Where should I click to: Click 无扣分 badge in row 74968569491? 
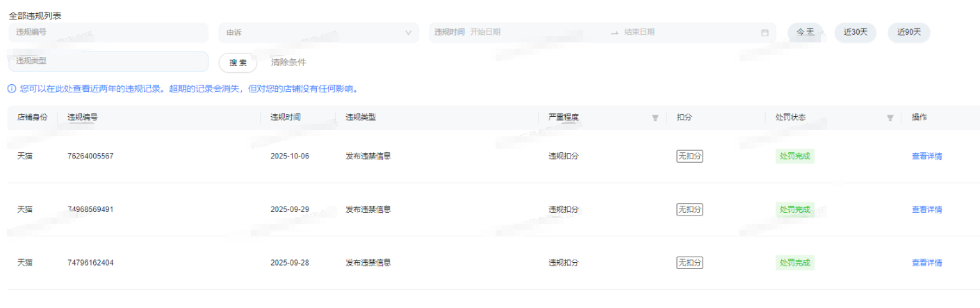tap(689, 209)
